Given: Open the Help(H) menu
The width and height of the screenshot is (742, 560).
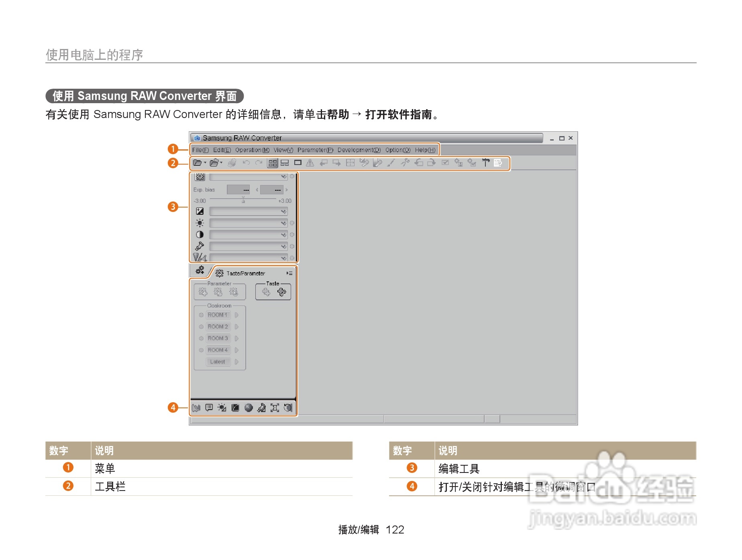Looking at the screenshot, I should 425,150.
